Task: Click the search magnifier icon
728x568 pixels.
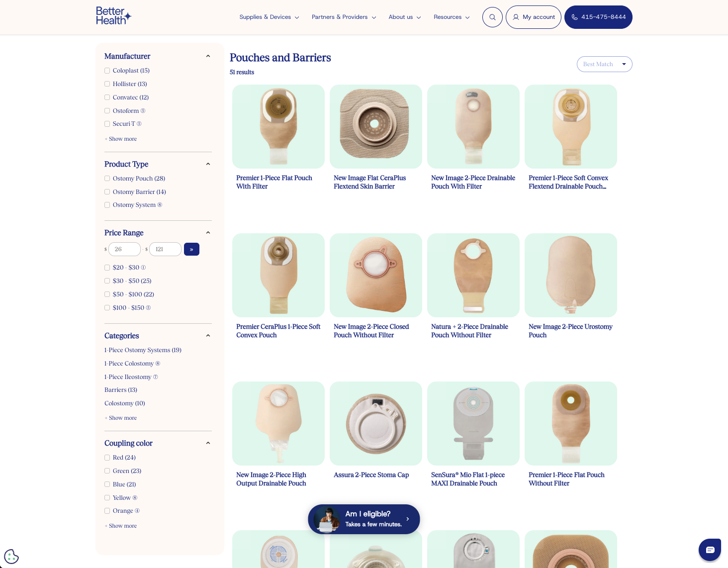Action: [x=492, y=17]
